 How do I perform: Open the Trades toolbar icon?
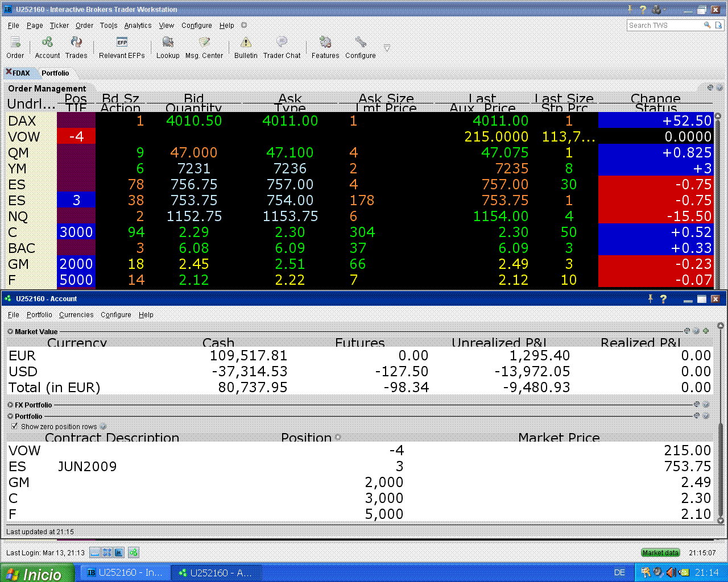(x=76, y=43)
